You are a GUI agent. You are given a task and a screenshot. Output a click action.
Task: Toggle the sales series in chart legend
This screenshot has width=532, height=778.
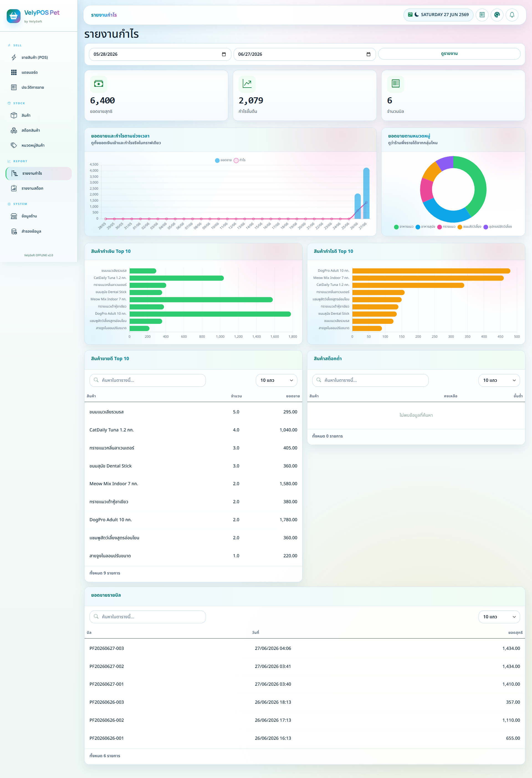(223, 160)
